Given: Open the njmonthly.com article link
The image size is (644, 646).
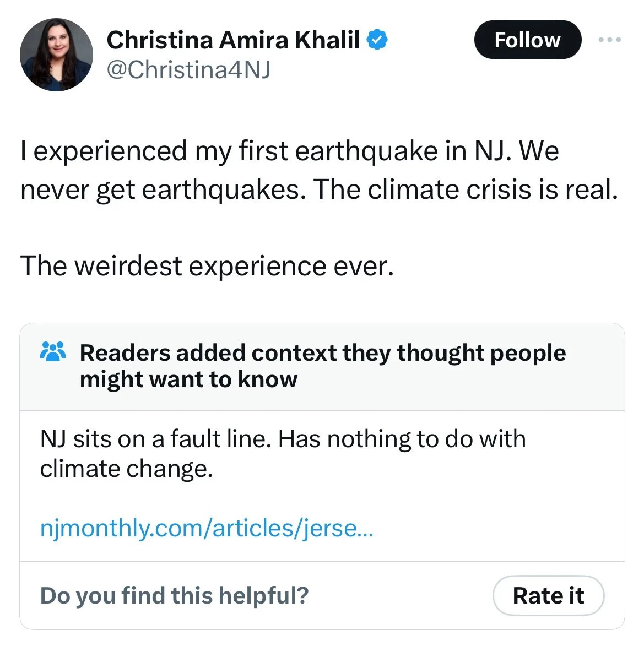Looking at the screenshot, I should 207,528.
